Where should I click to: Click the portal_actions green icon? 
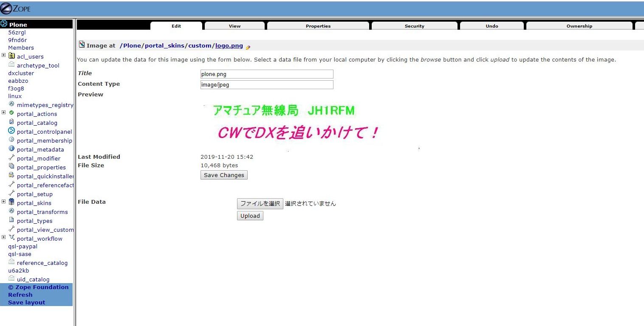[11, 113]
